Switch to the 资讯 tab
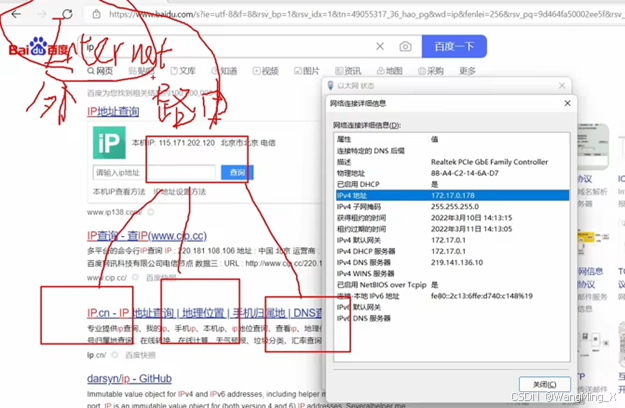The height and width of the screenshot is (408, 625). pyautogui.click(x=348, y=71)
